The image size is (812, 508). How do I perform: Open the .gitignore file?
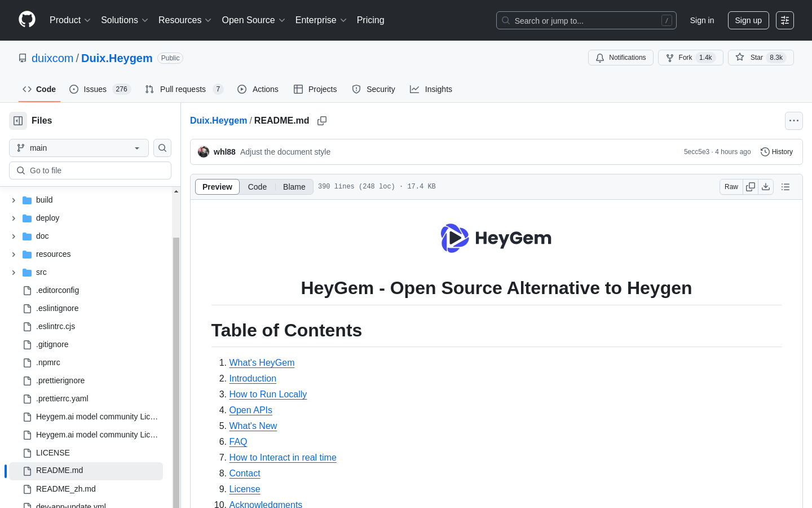[52, 344]
